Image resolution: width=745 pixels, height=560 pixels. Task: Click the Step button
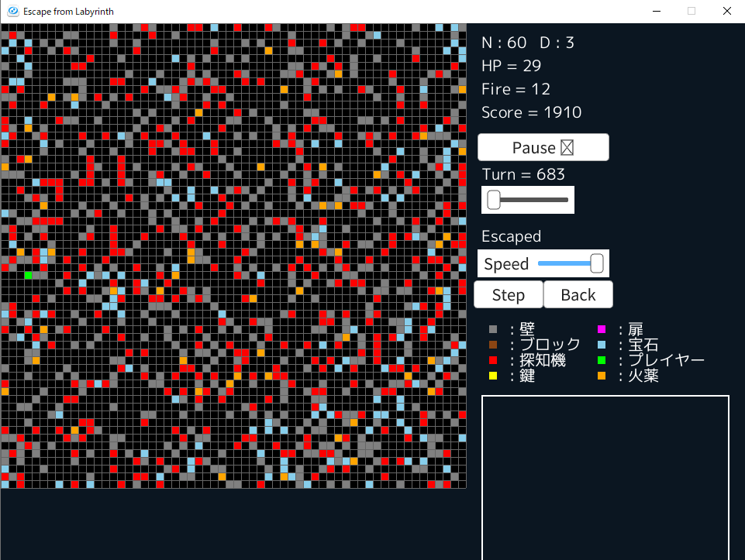[509, 294]
